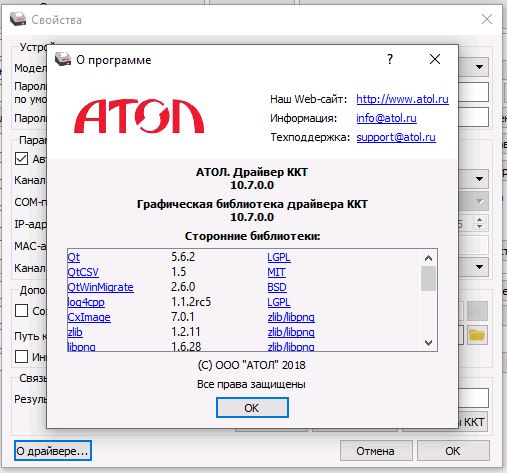Click the ? help button in dialog title
The height and width of the screenshot is (473, 507).
pyautogui.click(x=390, y=60)
